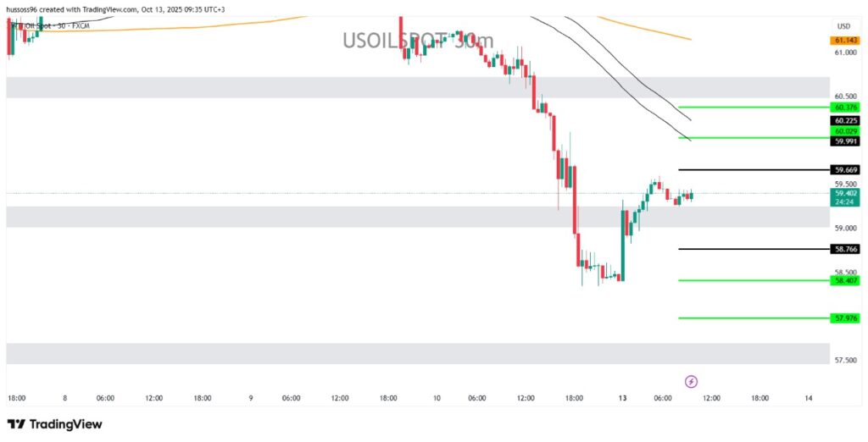Screen dimensions: 868x442
Task: Click the TradingView logo icon
Action: 15,423
